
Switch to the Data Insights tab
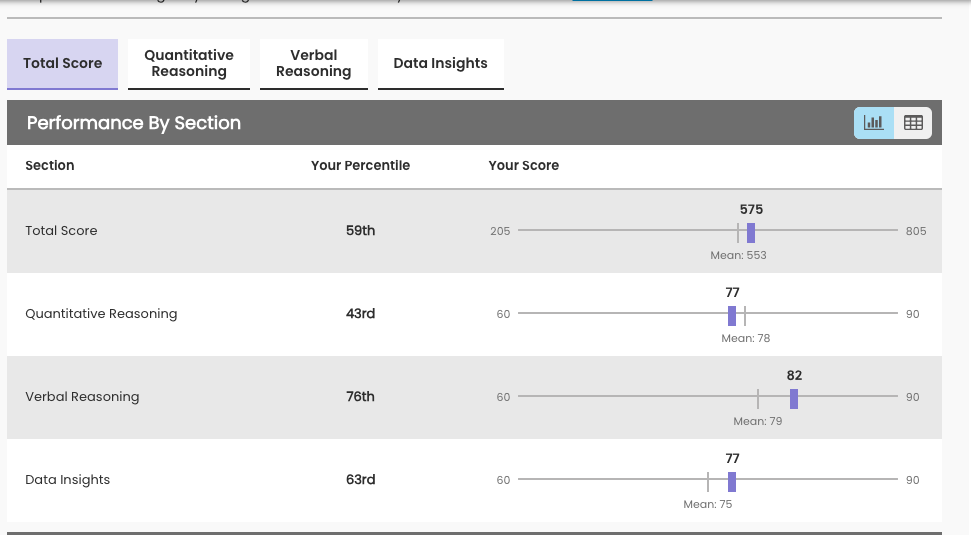[x=440, y=63]
